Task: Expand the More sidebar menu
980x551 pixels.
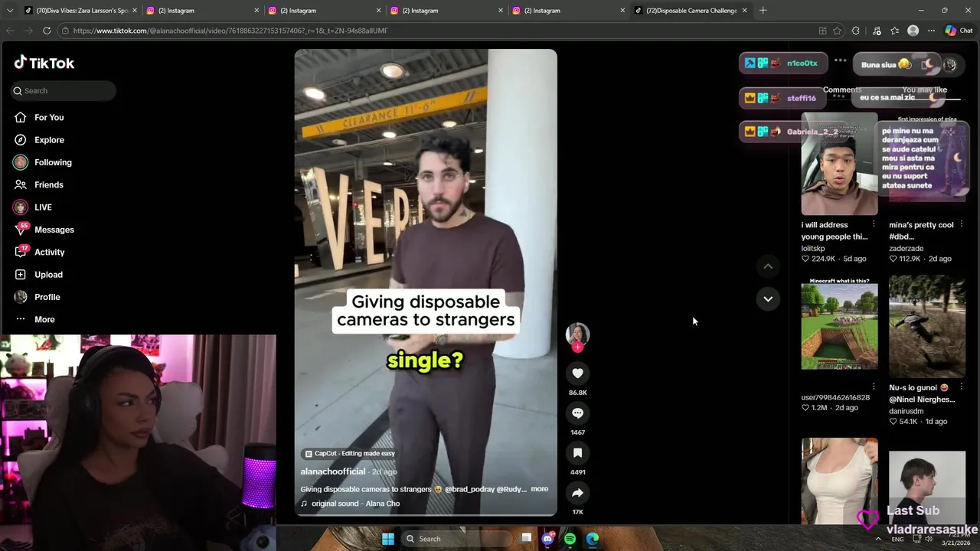Action: tap(34, 319)
